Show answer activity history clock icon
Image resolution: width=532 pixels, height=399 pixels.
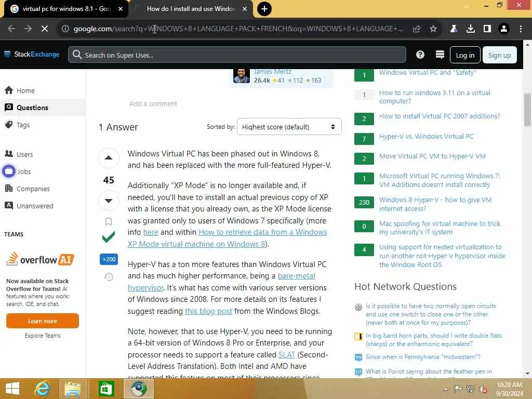click(109, 277)
